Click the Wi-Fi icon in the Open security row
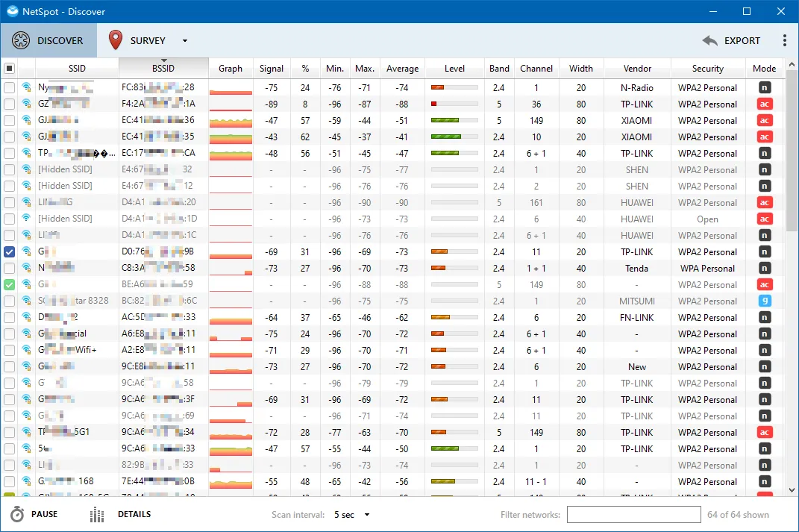Image resolution: width=799 pixels, height=532 pixels. (x=27, y=219)
